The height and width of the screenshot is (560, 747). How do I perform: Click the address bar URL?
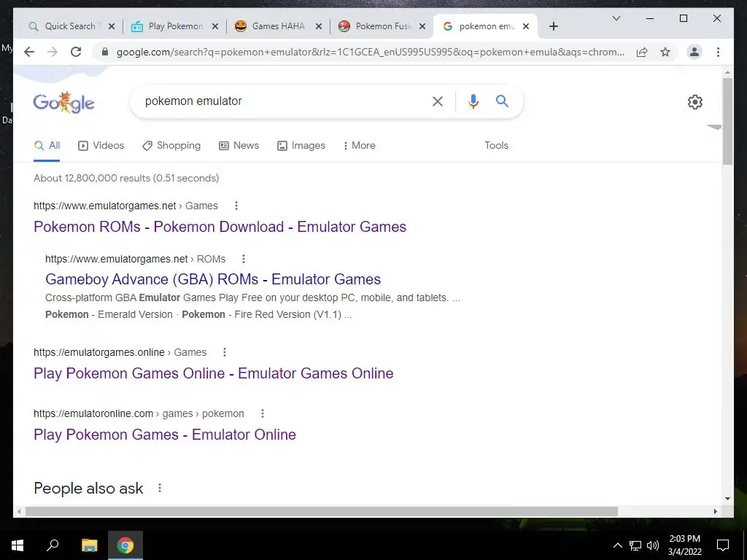[370, 52]
